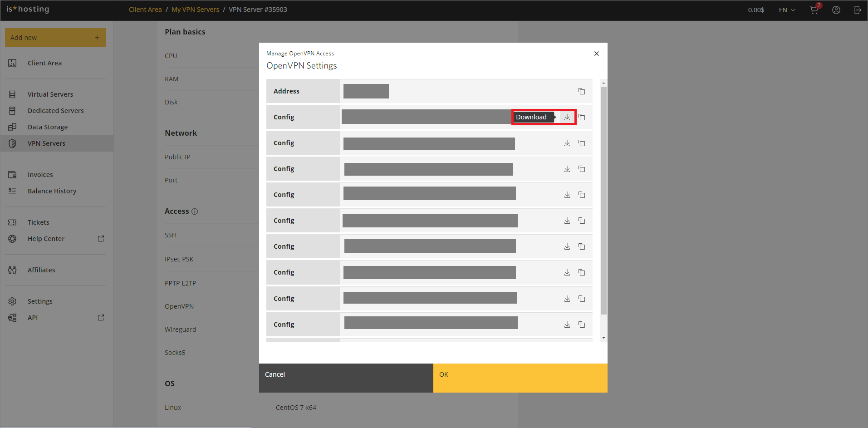This screenshot has height=428, width=868.
Task: Copy the config in the Download tooltip row
Action: 582,117
